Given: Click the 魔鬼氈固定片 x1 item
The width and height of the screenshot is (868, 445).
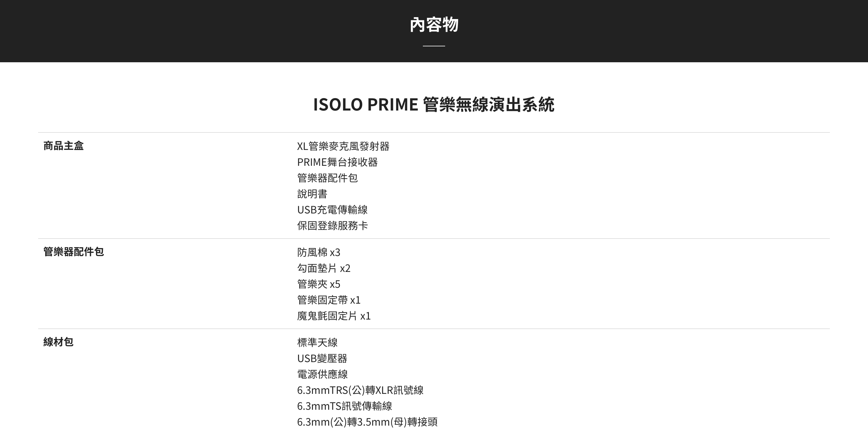Looking at the screenshot, I should (334, 316).
